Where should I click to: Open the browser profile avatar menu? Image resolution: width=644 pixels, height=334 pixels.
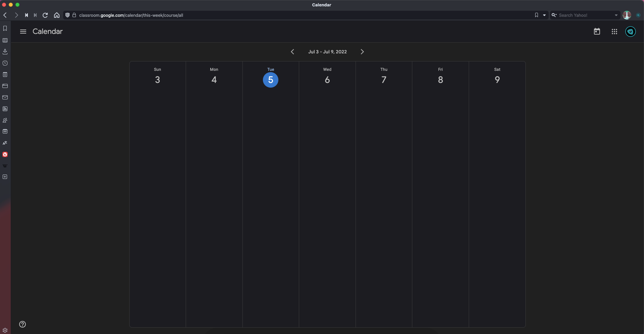[627, 15]
